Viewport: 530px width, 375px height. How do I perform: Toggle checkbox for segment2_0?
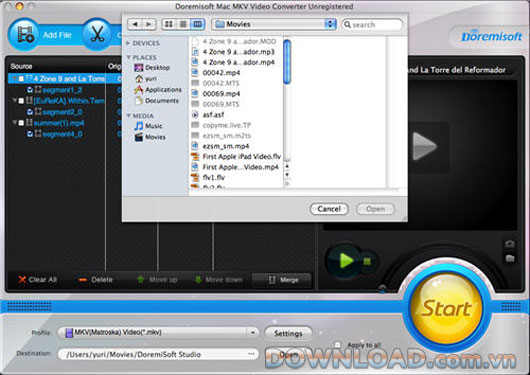coord(30,112)
